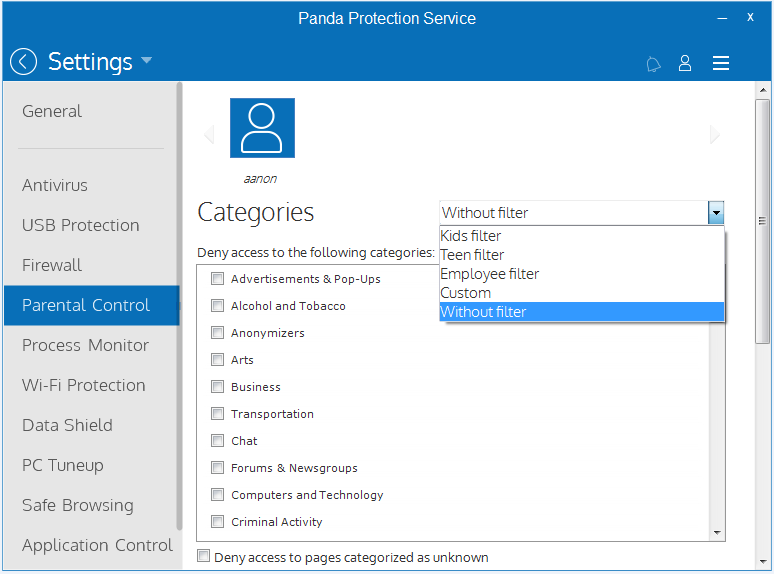Check Advertisements & Pop-Ups category
Image resolution: width=774 pixels, height=574 pixels.
pyautogui.click(x=217, y=279)
